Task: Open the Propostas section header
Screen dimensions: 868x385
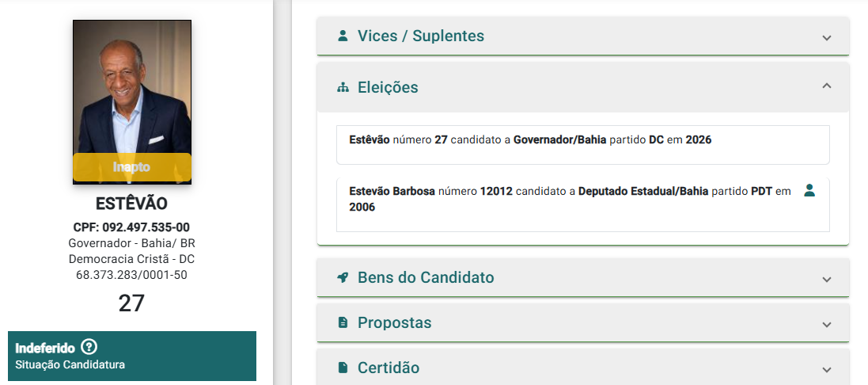Action: [583, 322]
